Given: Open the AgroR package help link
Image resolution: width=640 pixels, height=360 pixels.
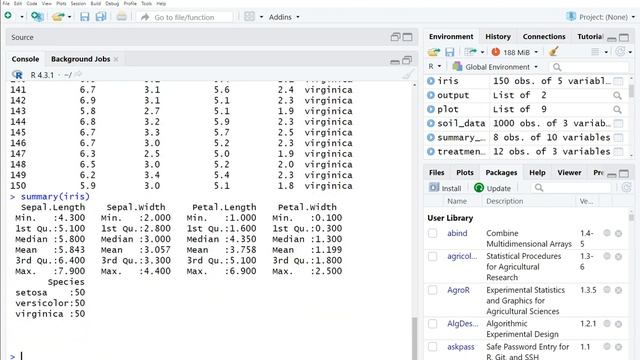Looking at the screenshot, I should (x=458, y=290).
